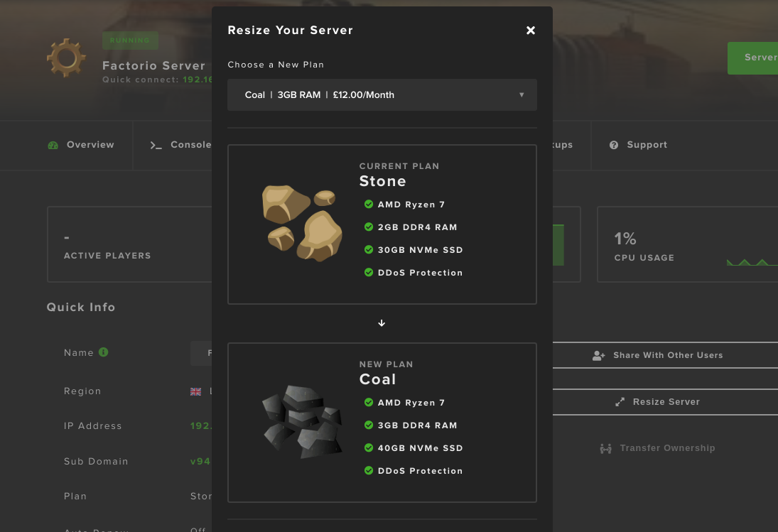Viewport: 778px width, 532px height.
Task: Click the add-user icon on Share button
Action: pyautogui.click(x=599, y=355)
